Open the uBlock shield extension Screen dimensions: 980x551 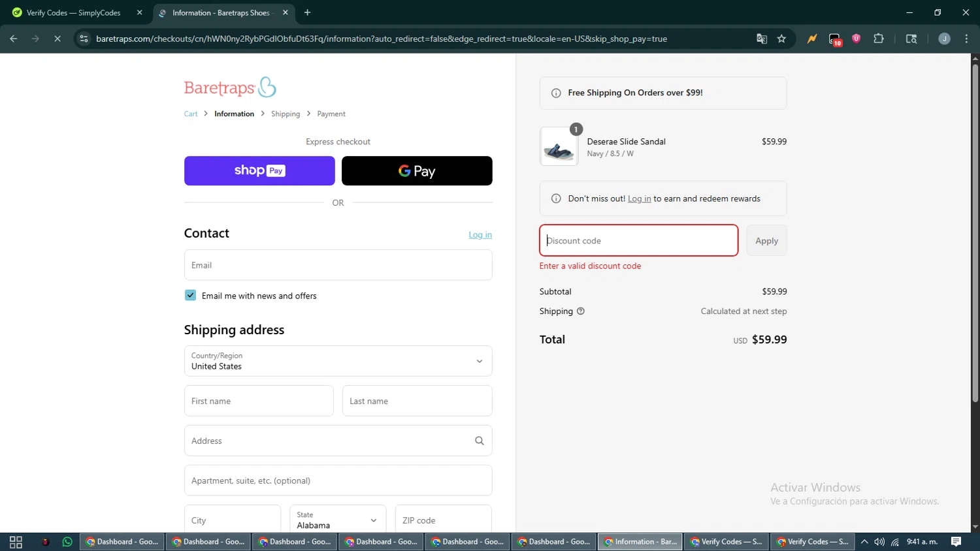[857, 39]
